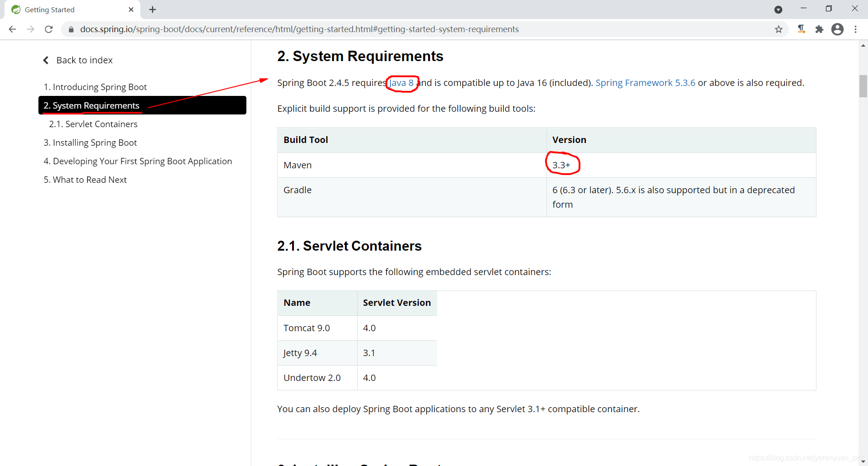This screenshot has height=466, width=868.
Task: Open 1. Introducing Spring Boot section
Action: pyautogui.click(x=95, y=87)
